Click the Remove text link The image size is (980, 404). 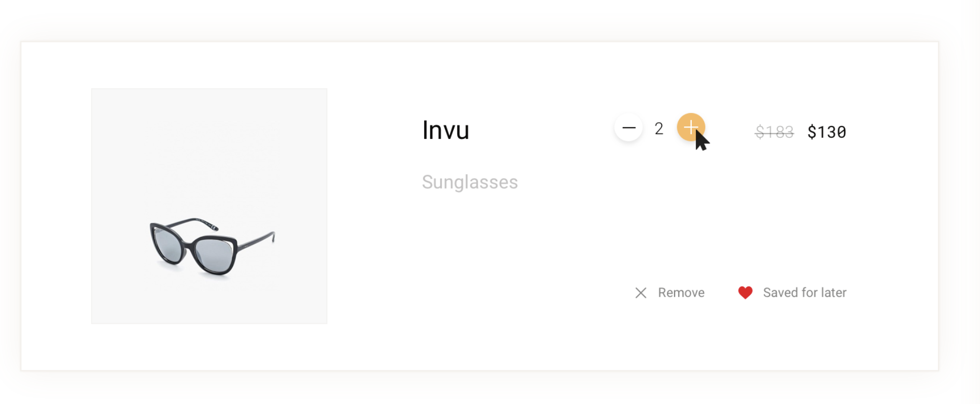pyautogui.click(x=681, y=293)
